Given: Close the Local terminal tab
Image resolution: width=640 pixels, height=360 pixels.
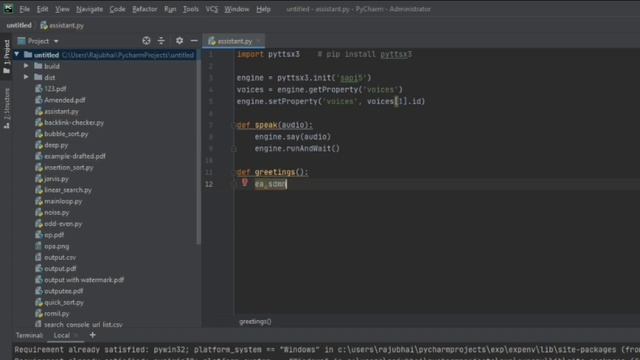Looking at the screenshot, I should click(76, 336).
